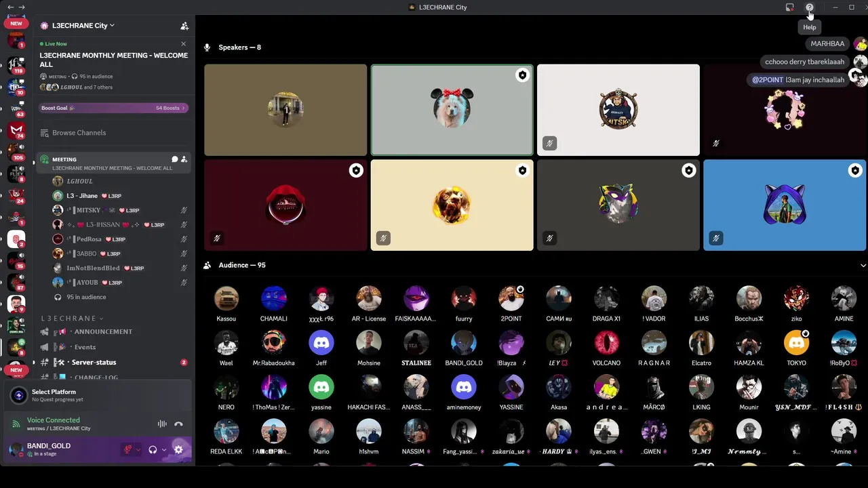Open '95 in audience' row in sidebar

86,297
